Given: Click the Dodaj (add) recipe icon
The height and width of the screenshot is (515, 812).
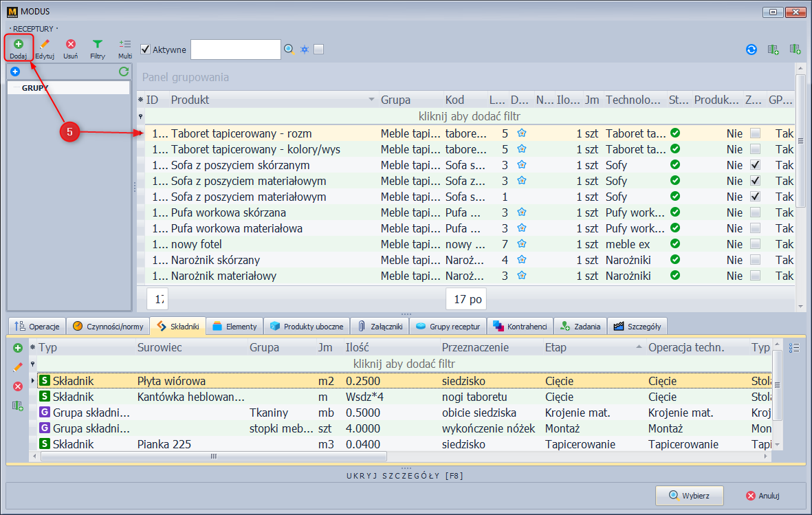Looking at the screenshot, I should click(x=19, y=45).
